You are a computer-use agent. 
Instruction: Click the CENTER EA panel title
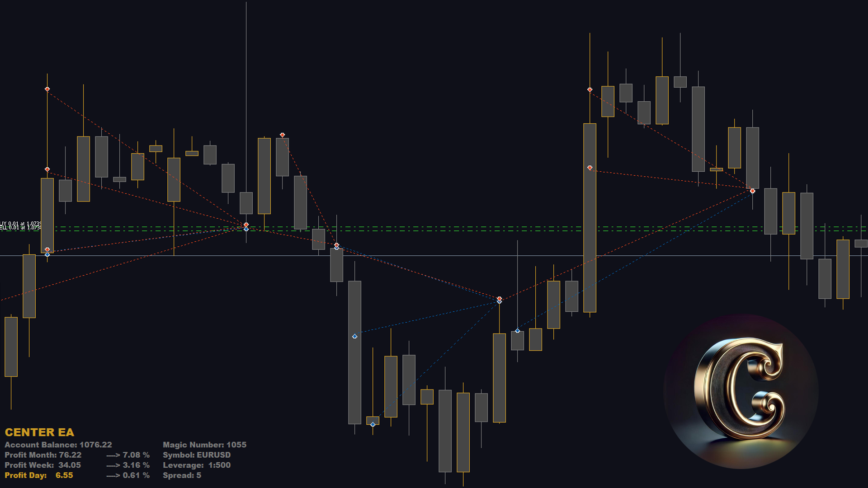coord(41,432)
